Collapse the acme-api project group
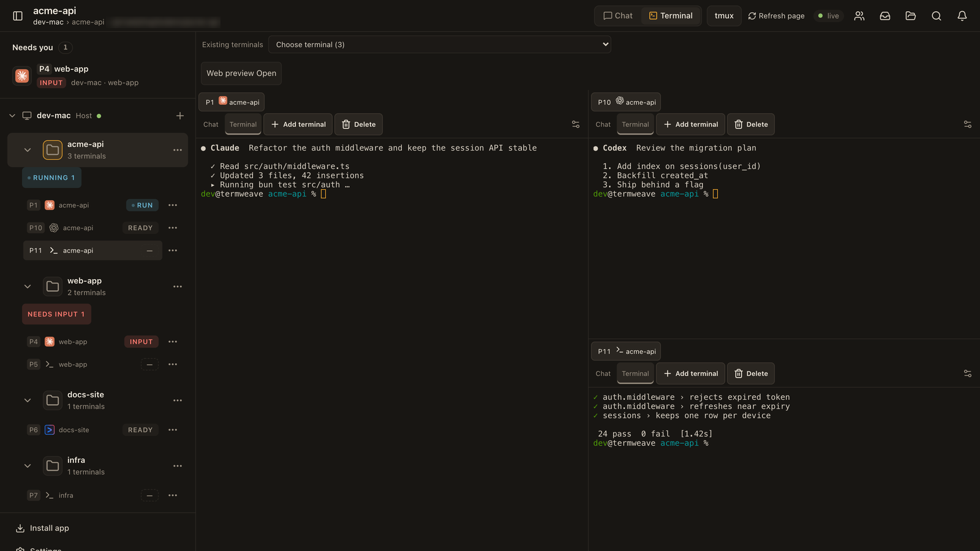Image resolution: width=980 pixels, height=551 pixels. 28,150
